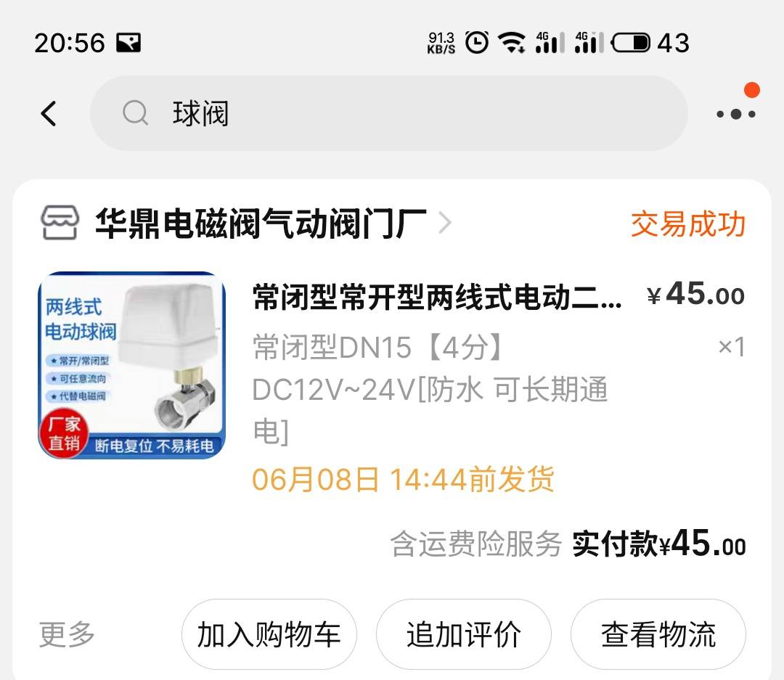Click 查看物流 button

(x=658, y=634)
